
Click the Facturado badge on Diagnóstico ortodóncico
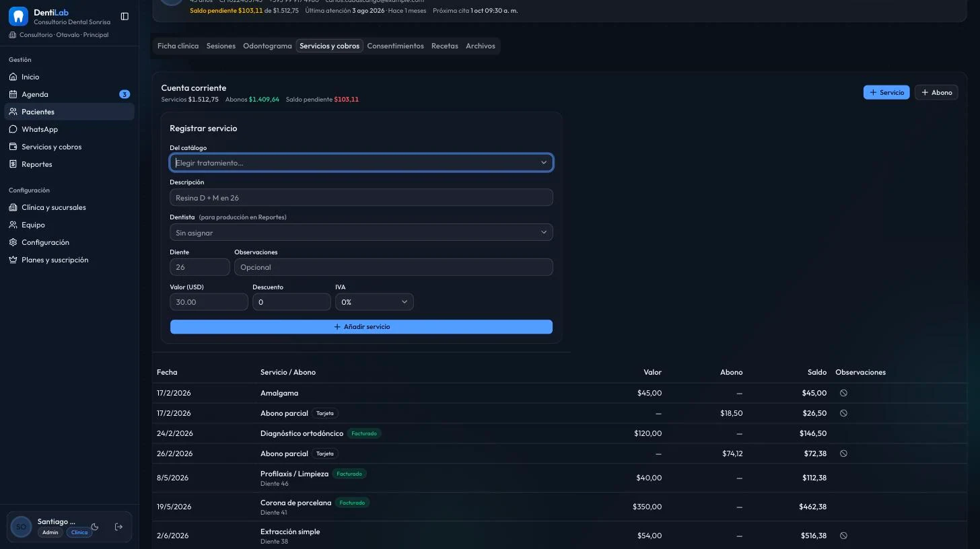tap(364, 433)
